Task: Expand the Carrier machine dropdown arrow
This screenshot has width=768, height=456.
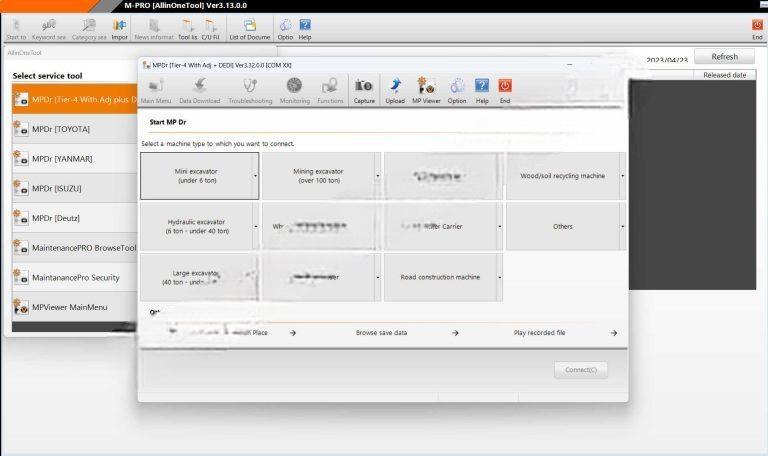Action: (500, 226)
